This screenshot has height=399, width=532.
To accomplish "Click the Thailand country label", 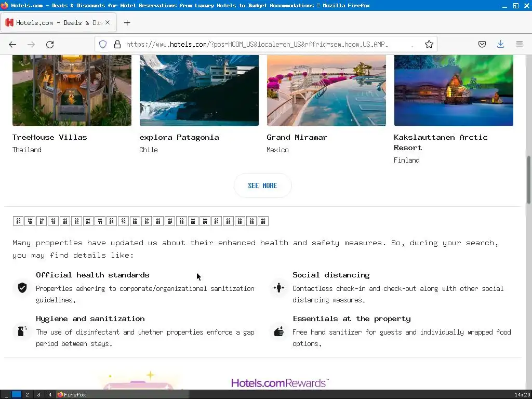I will click(27, 150).
